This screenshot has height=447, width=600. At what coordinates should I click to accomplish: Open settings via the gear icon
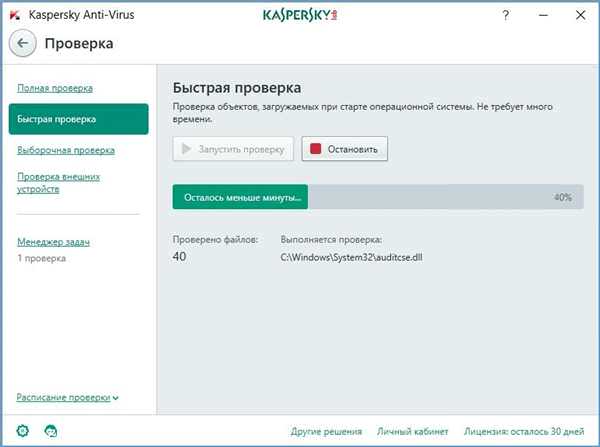[23, 431]
